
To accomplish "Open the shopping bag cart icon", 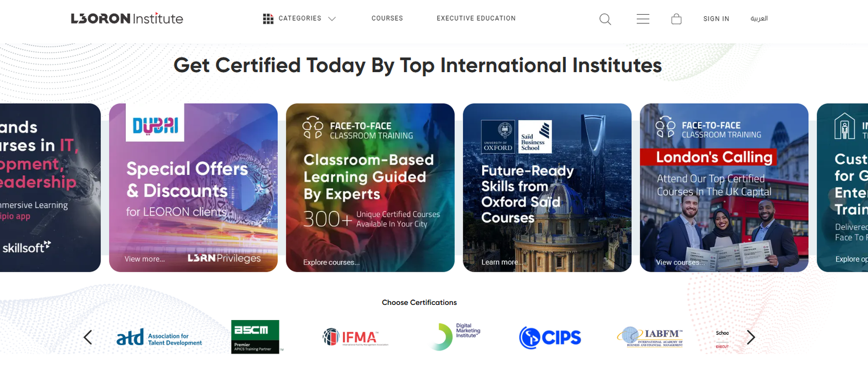I will pos(676,20).
